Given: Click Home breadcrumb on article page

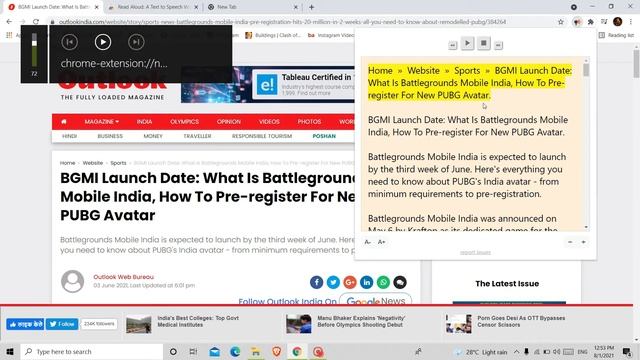Looking at the screenshot, I should pos(67,163).
